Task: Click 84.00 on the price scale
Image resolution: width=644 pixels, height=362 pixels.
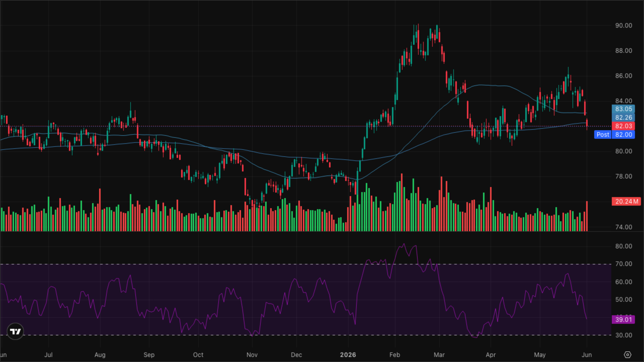Action: pyautogui.click(x=624, y=101)
